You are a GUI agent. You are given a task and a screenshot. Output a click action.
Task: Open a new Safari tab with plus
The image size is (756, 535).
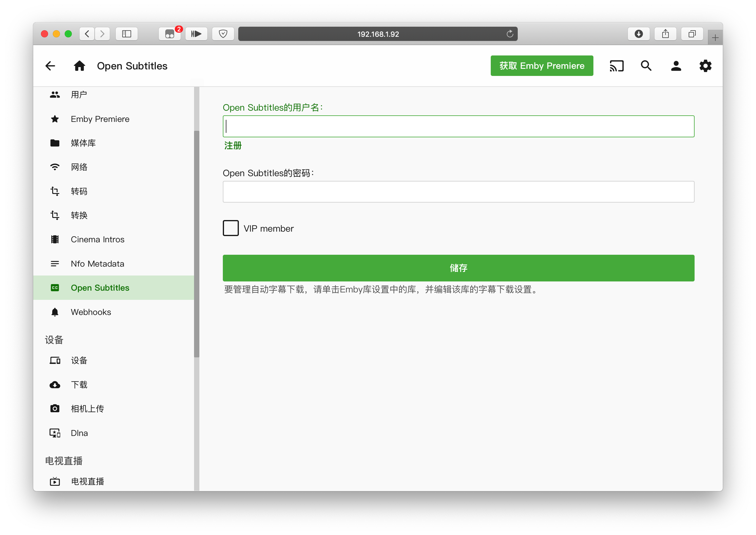[x=715, y=38]
